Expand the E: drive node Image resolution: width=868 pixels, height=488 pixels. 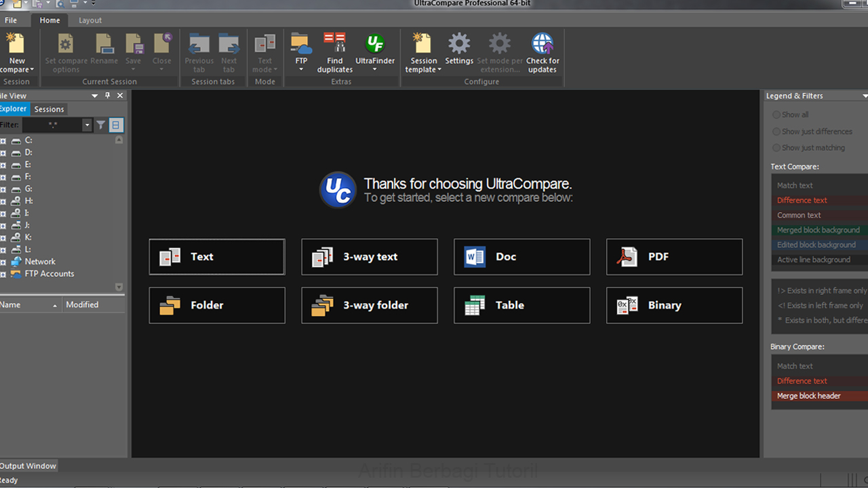tap(3, 165)
